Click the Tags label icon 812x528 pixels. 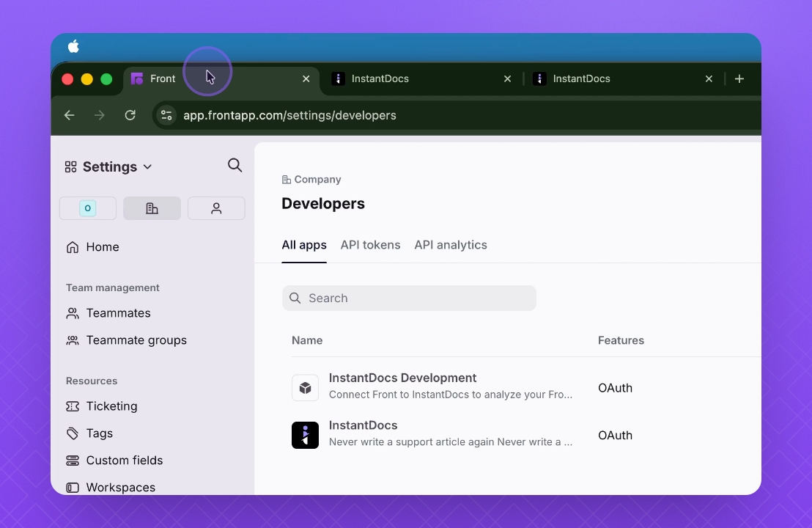pos(73,433)
